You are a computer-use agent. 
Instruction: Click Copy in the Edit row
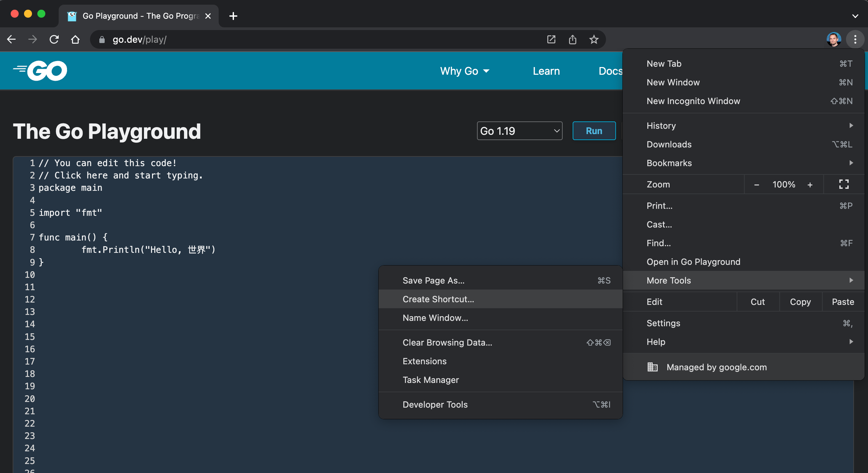tap(800, 302)
